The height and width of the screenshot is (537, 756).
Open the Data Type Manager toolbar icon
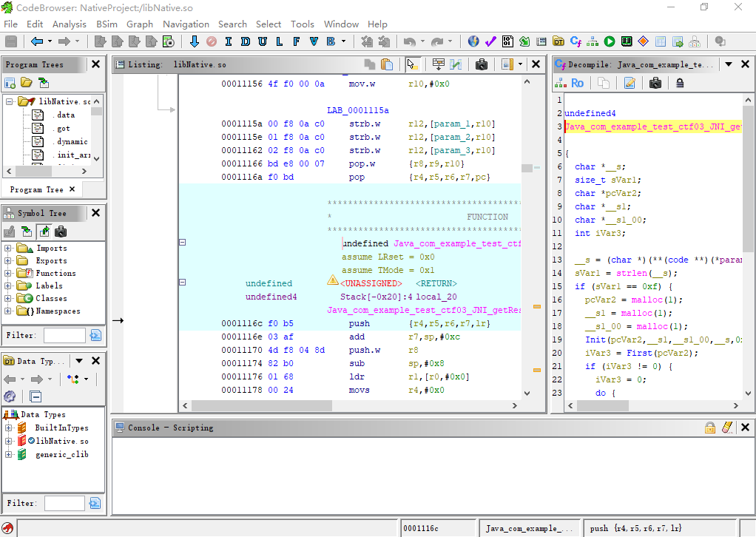pyautogui.click(x=558, y=41)
